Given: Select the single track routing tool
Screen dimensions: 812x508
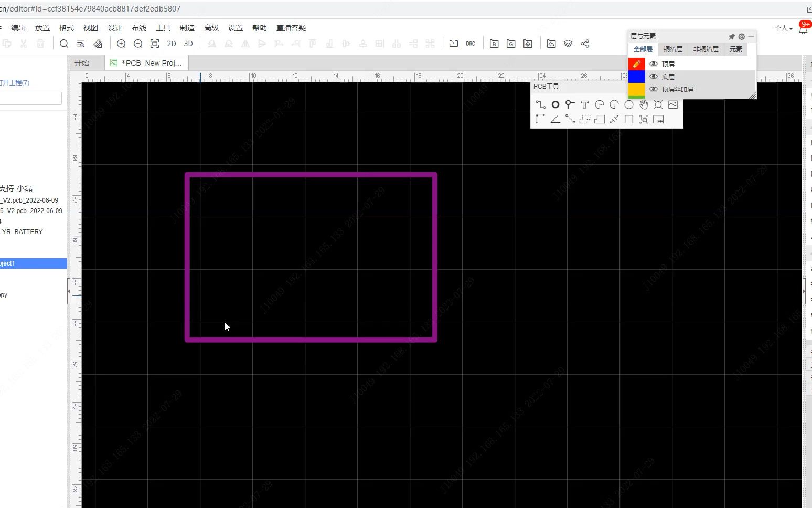Looking at the screenshot, I should pos(541,104).
